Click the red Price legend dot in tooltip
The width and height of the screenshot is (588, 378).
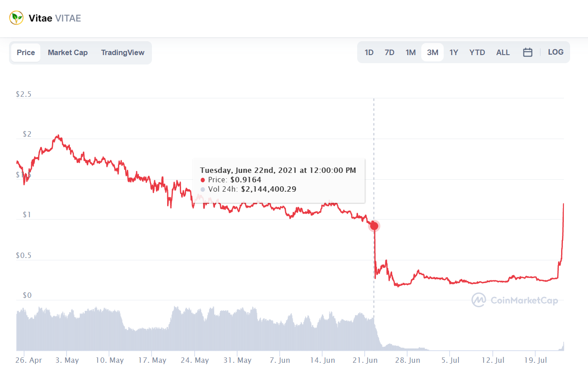coord(203,180)
